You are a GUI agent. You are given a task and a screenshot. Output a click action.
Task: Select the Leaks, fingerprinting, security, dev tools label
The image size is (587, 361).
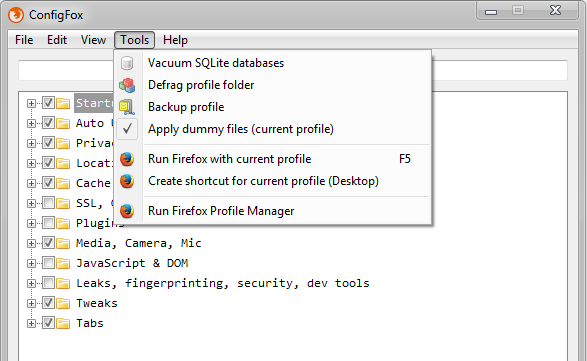click(x=223, y=283)
